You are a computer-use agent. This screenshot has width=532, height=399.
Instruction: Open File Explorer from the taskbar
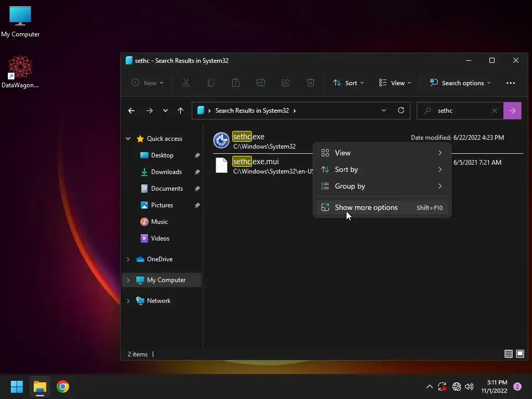click(x=39, y=387)
